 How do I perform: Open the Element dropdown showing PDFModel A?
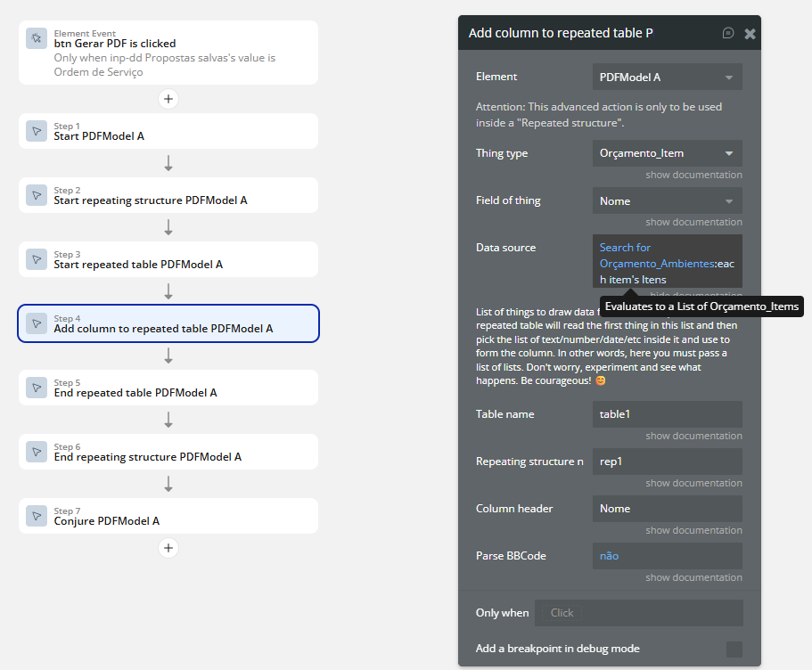point(667,78)
